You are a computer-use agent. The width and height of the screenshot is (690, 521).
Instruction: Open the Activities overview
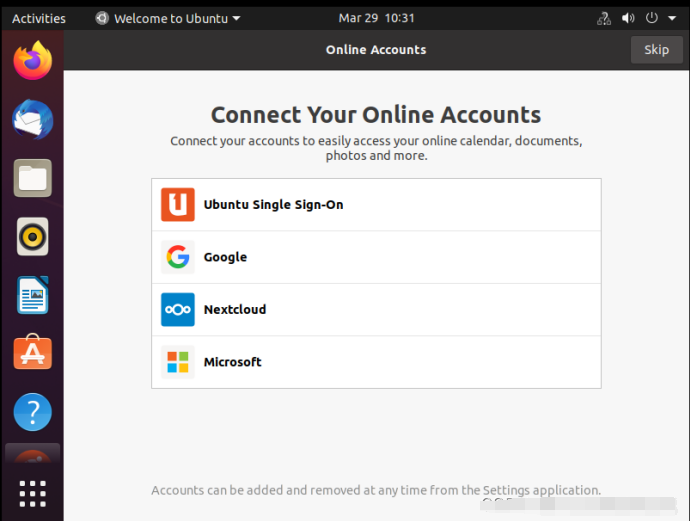pos(39,18)
